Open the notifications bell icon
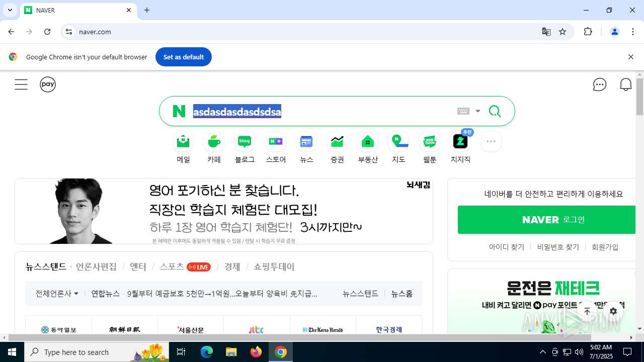 point(626,84)
